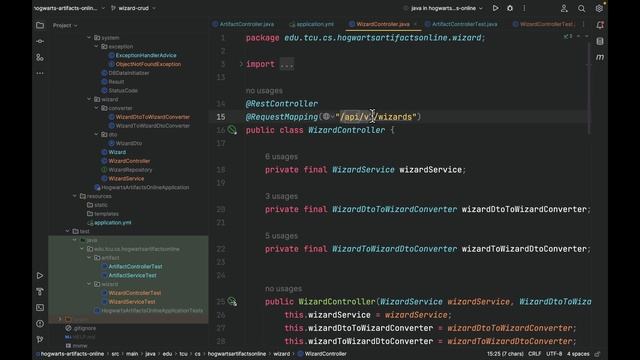Open the Project view dropdown
640x360 pixels.
65,25
